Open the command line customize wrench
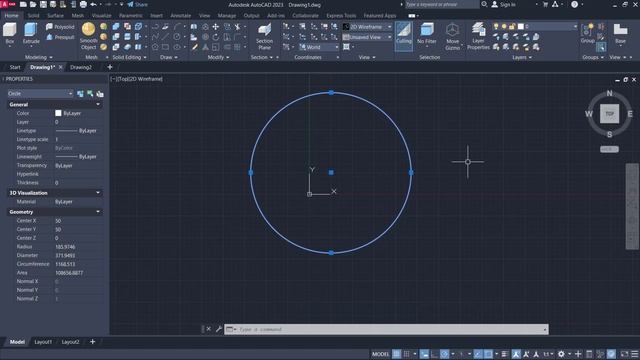 pos(218,329)
